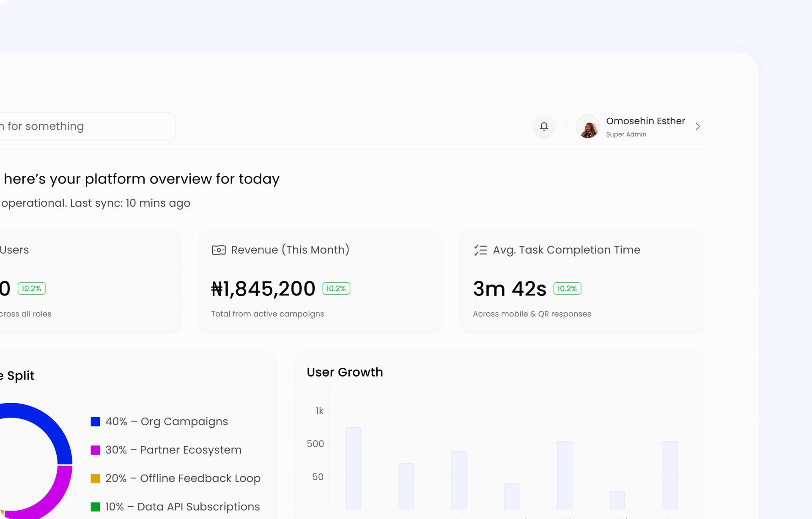Click the 500 axis label

point(315,444)
